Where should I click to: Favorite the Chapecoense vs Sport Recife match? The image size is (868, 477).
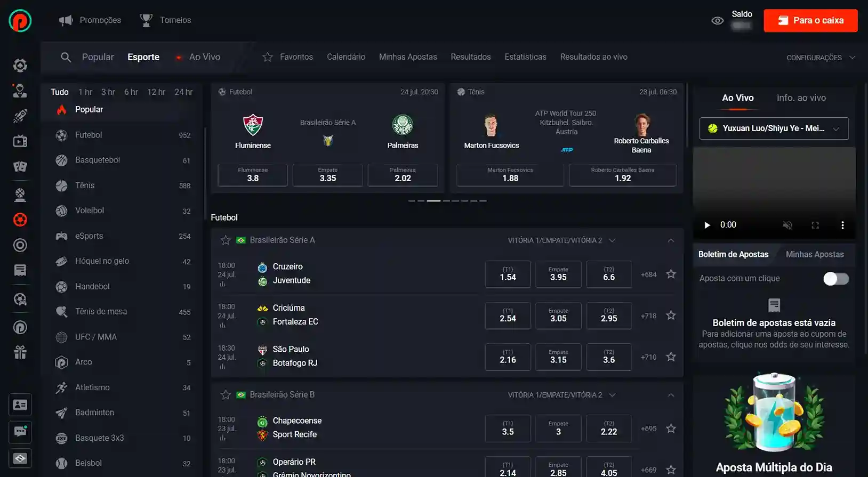point(671,429)
